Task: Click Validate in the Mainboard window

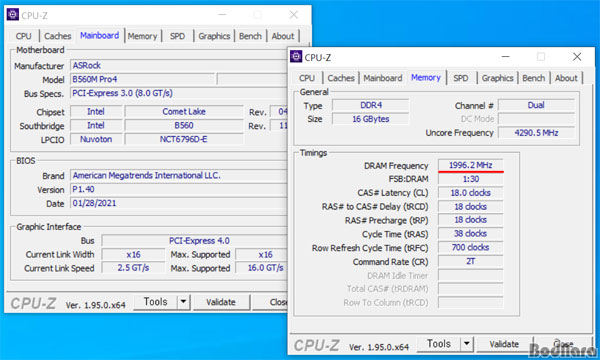Action: click(x=221, y=302)
